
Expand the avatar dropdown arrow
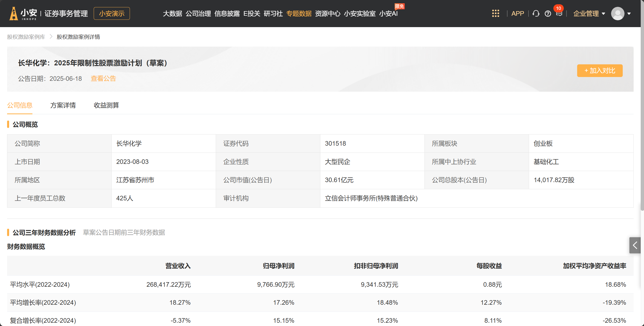629,14
